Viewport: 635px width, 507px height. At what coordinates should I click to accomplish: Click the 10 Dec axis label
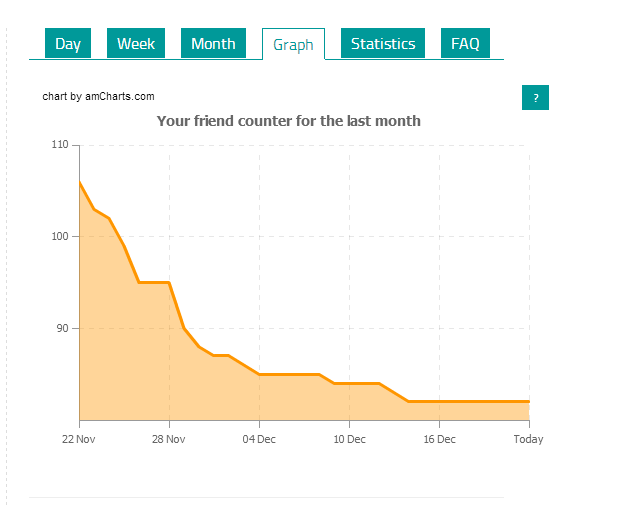pos(349,439)
